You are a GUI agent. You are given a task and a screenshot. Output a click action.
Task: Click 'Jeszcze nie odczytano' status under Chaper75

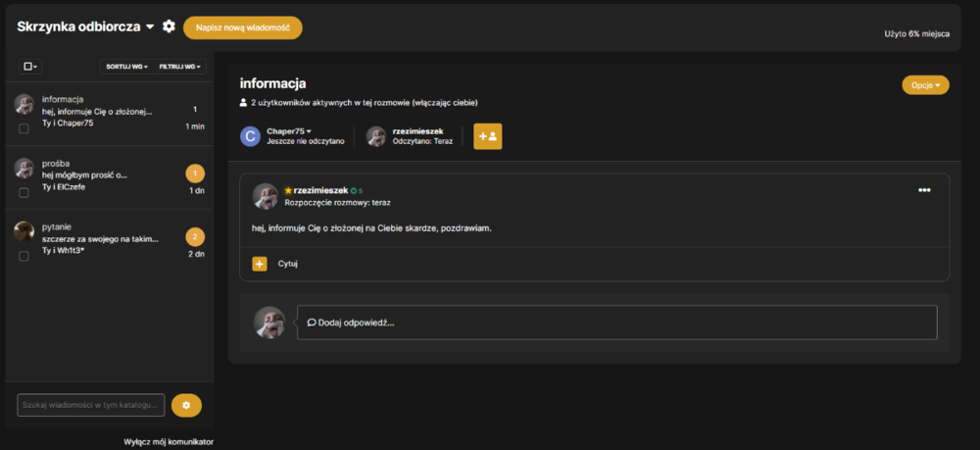[306, 141]
